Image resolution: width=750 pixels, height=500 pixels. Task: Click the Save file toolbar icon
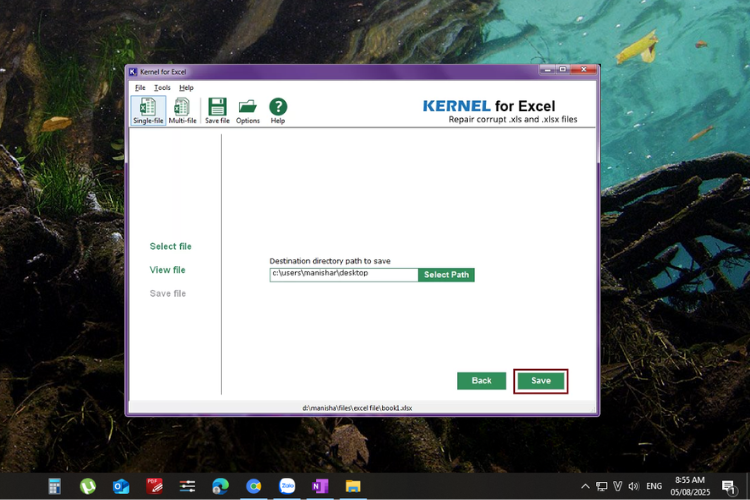click(x=217, y=111)
